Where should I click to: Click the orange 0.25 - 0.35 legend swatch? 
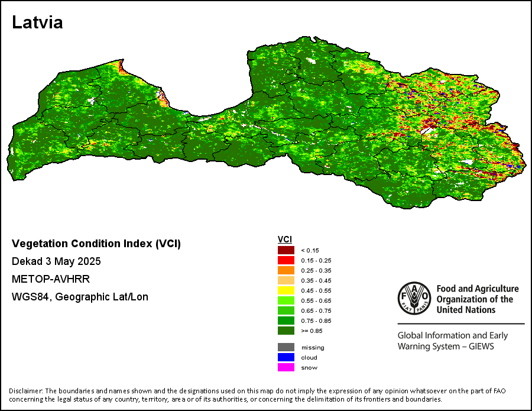286,270
